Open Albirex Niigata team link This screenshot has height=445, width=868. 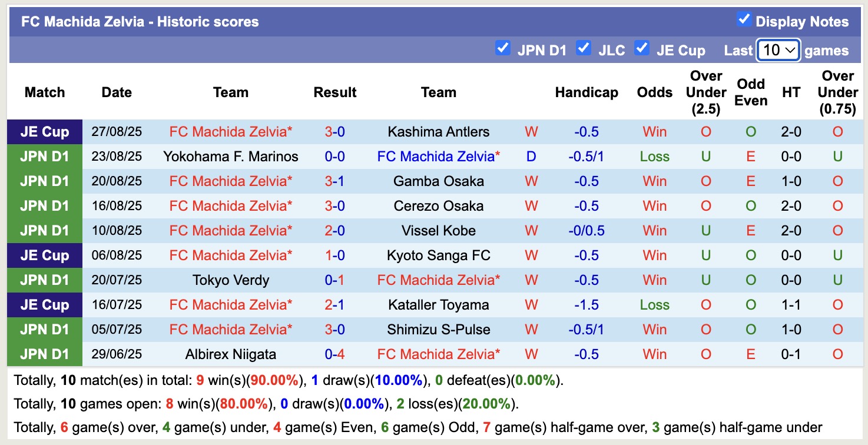coord(230,354)
